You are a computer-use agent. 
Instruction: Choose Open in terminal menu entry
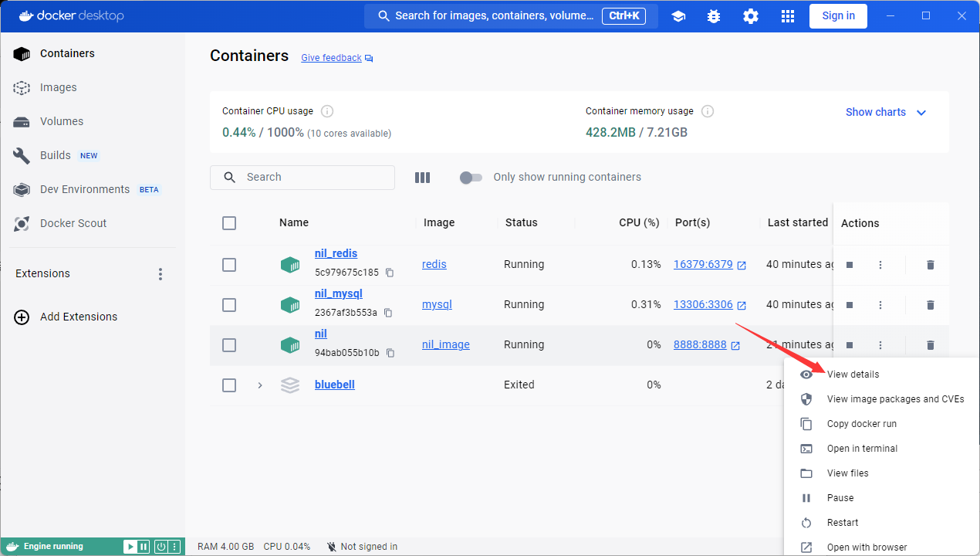[862, 449]
